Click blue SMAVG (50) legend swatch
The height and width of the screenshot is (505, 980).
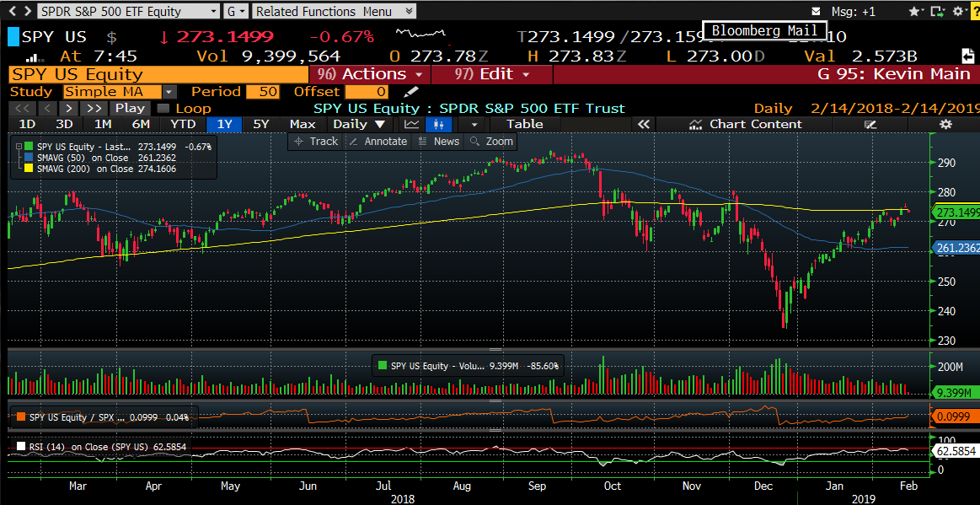coord(28,158)
